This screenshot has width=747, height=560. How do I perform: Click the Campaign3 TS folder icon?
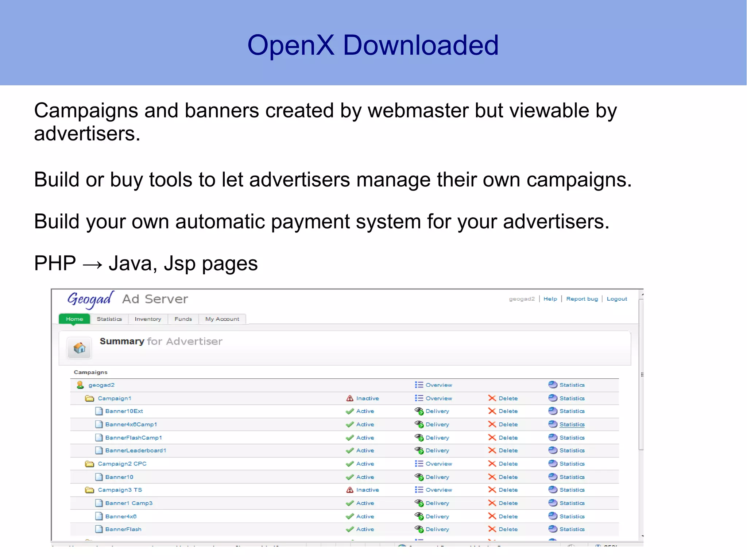pyautogui.click(x=89, y=490)
